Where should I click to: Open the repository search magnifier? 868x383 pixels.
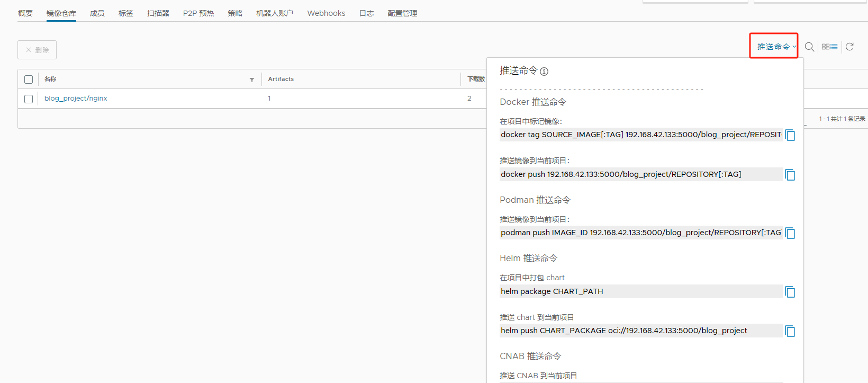(809, 47)
